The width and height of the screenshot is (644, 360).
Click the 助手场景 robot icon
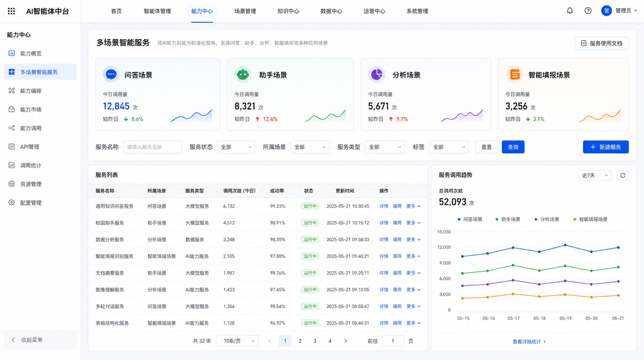coord(243,75)
